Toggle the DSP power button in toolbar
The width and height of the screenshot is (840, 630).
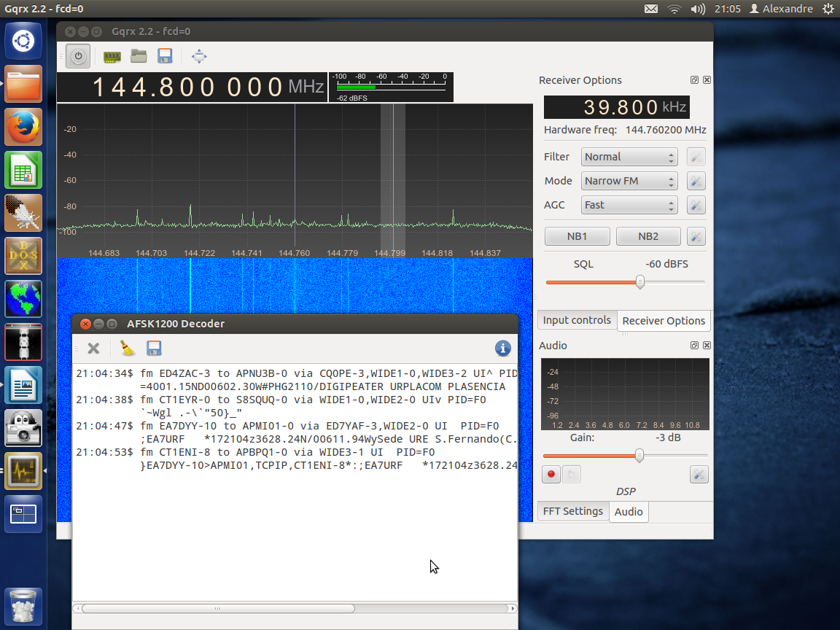point(78,56)
